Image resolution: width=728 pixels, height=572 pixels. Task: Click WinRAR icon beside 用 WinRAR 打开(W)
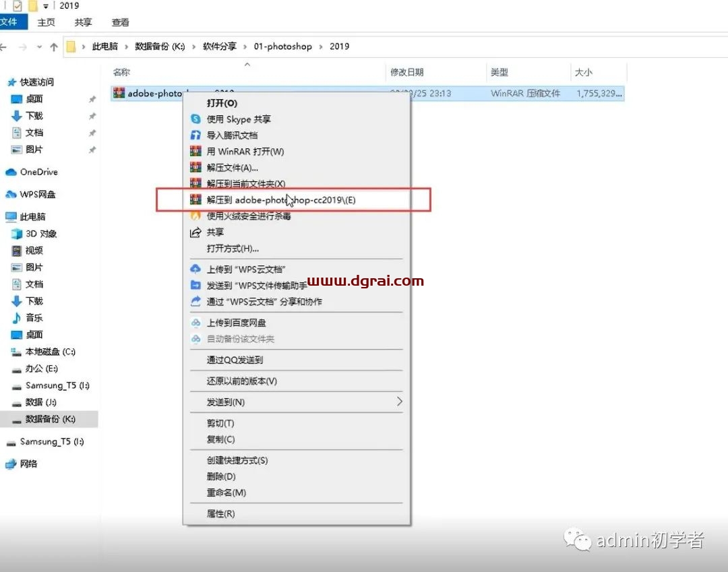pyautogui.click(x=195, y=151)
